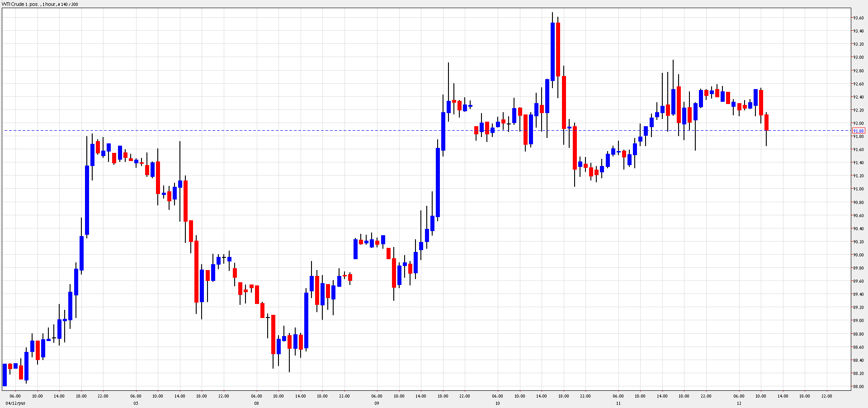
Task: Click the 93.20 price axis label
Action: (858, 44)
